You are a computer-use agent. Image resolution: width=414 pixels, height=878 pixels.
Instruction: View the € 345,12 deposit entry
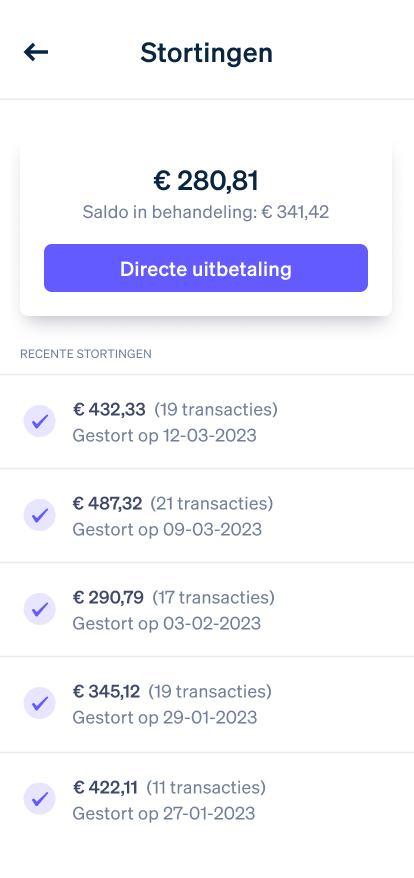207,704
